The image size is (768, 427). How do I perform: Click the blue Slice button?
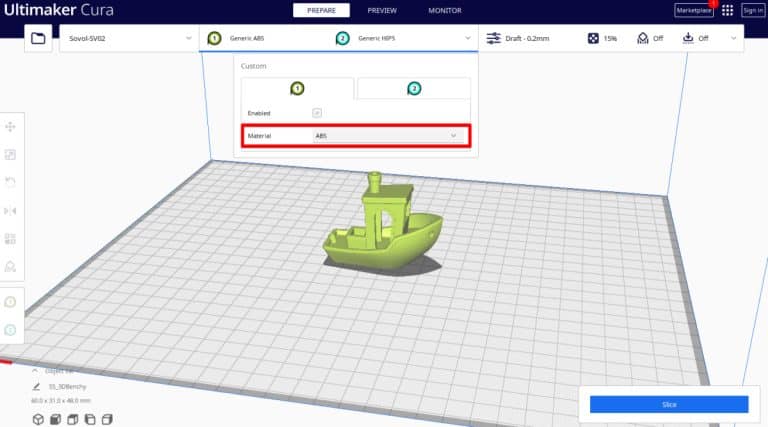click(669, 404)
